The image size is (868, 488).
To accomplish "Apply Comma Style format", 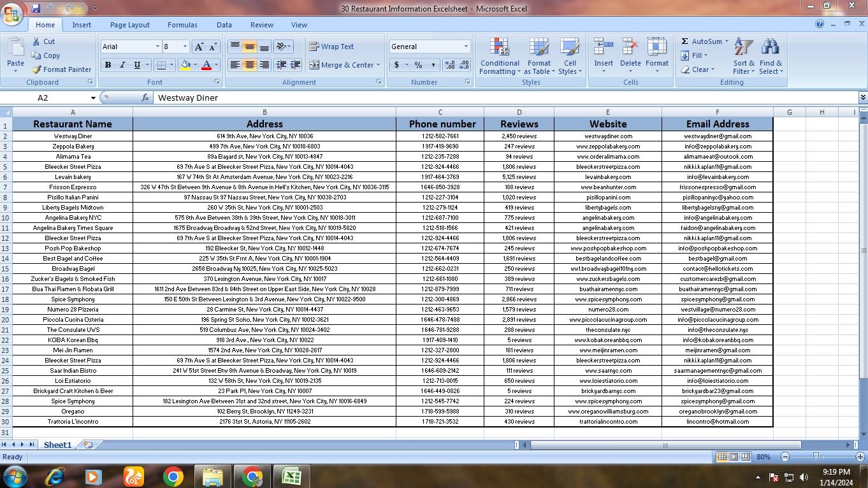I will (433, 65).
